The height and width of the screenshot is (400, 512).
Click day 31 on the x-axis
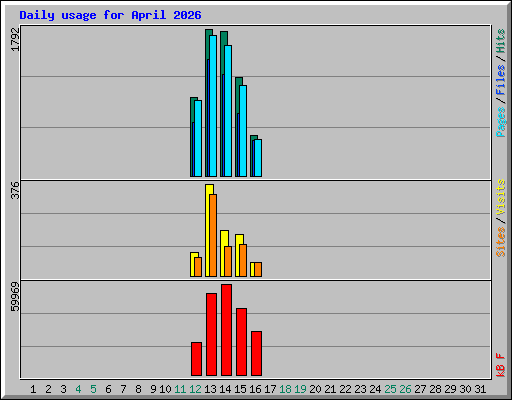(x=480, y=389)
